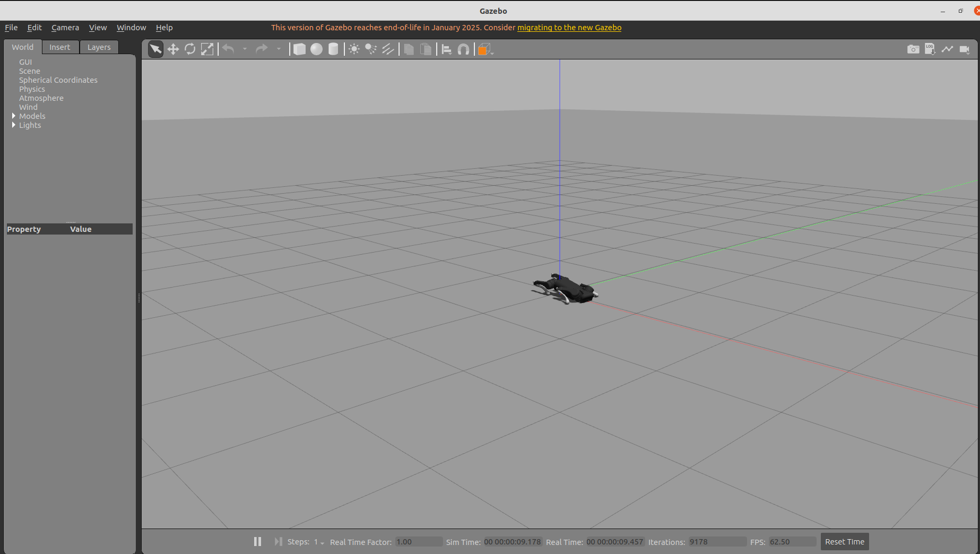This screenshot has width=980, height=554.
Task: Click the undo arrow icon
Action: pos(228,49)
